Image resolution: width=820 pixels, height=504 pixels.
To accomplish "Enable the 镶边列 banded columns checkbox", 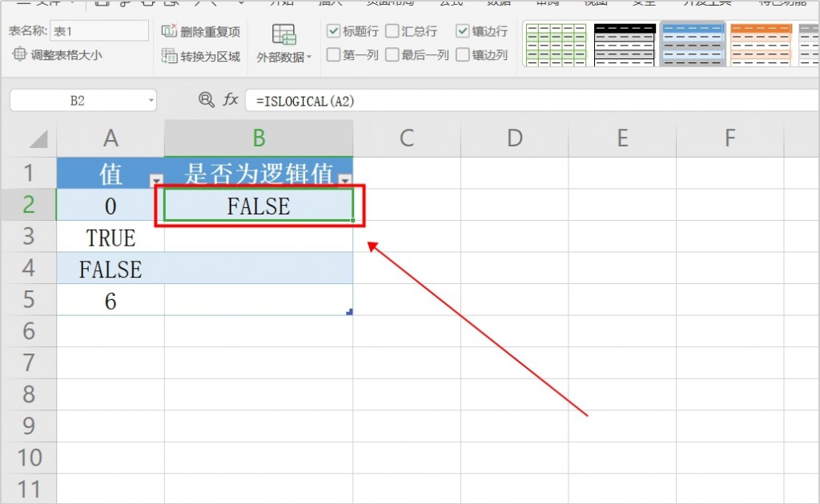I will 462,54.
